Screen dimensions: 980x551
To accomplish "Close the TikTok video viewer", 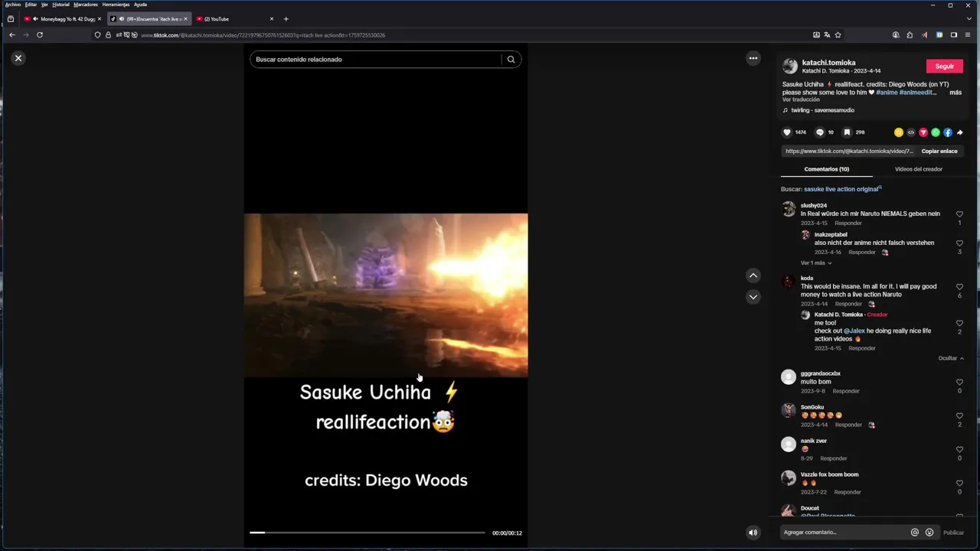I will [18, 58].
